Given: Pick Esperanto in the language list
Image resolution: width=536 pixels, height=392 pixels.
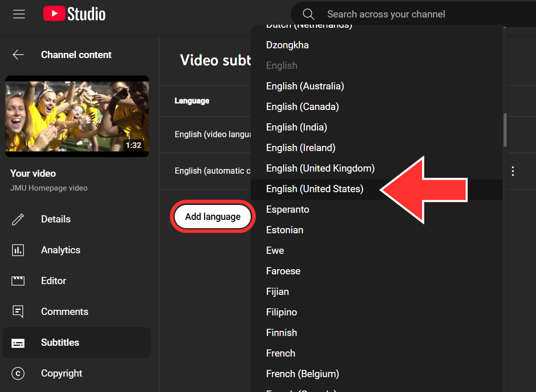Looking at the screenshot, I should click(287, 210).
